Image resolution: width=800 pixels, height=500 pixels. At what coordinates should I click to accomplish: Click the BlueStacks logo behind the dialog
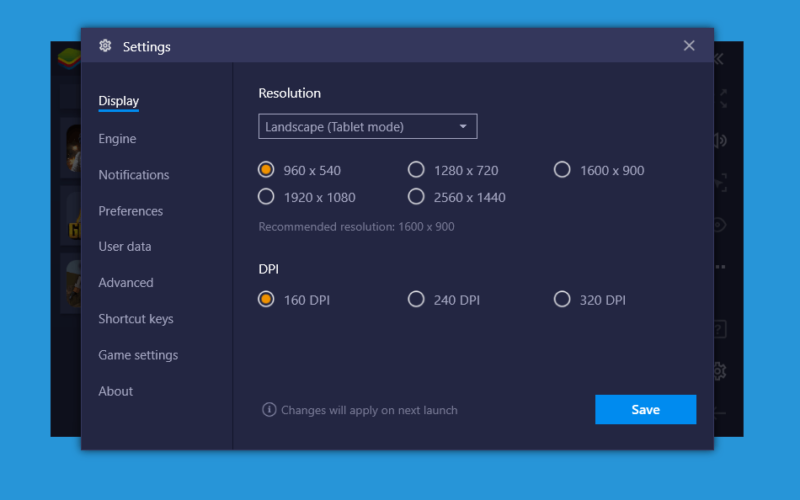point(69,58)
